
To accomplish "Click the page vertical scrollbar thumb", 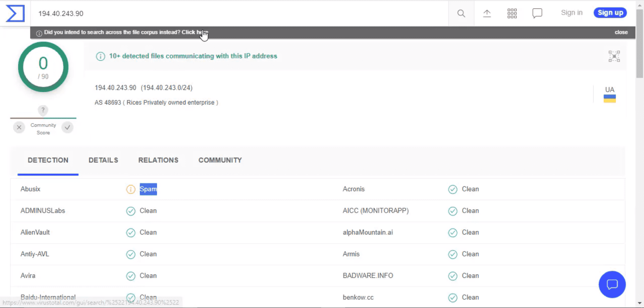I will [x=640, y=44].
